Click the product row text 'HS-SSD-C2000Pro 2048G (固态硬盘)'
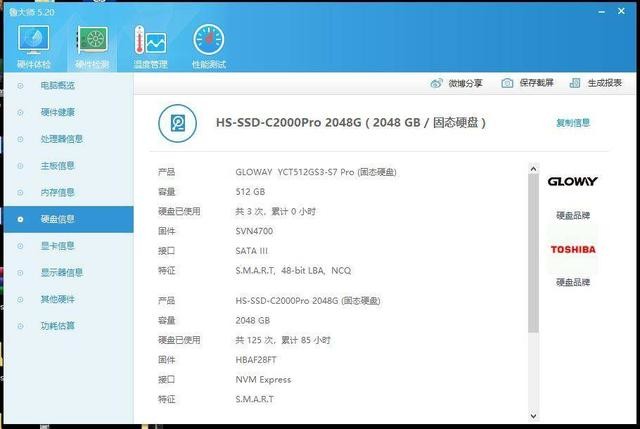The image size is (640, 429). (308, 301)
